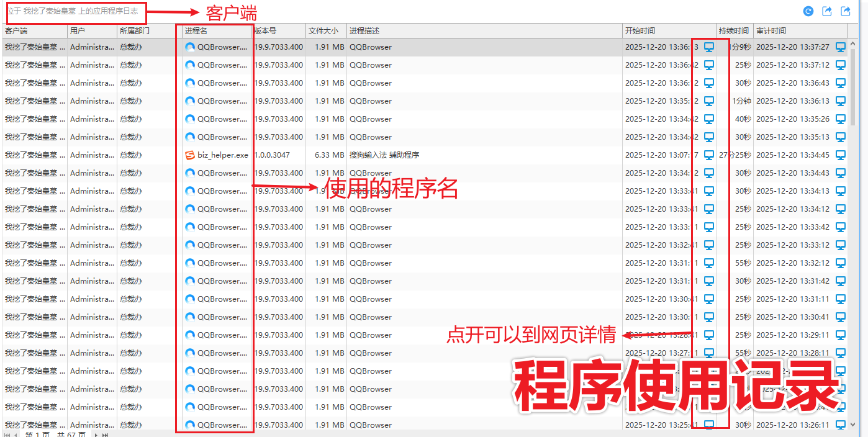
Task: Sort by the 文件大小 column header
Action: coord(326,30)
